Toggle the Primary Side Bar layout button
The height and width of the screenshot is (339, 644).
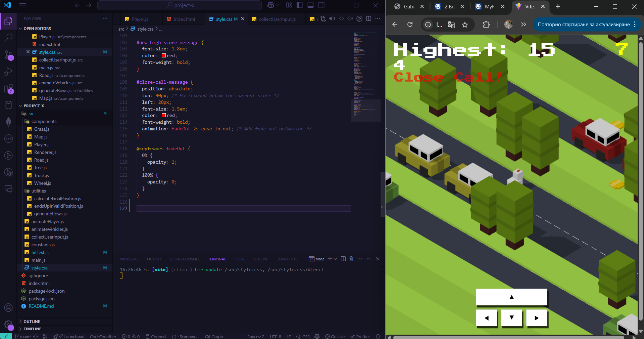click(300, 5)
